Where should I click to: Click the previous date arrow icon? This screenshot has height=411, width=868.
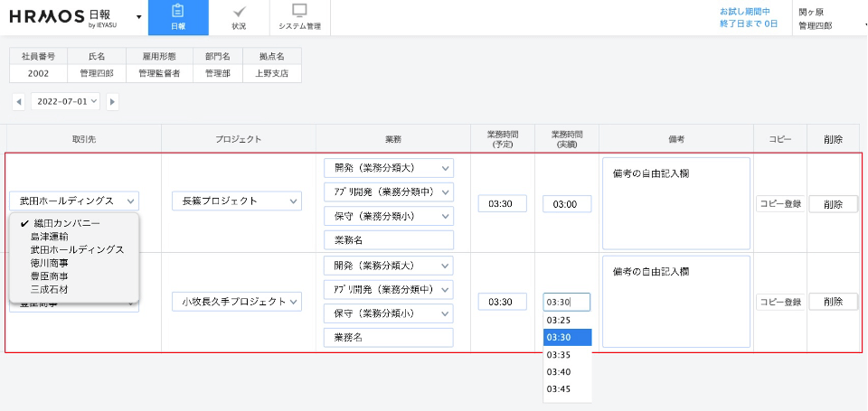(18, 101)
